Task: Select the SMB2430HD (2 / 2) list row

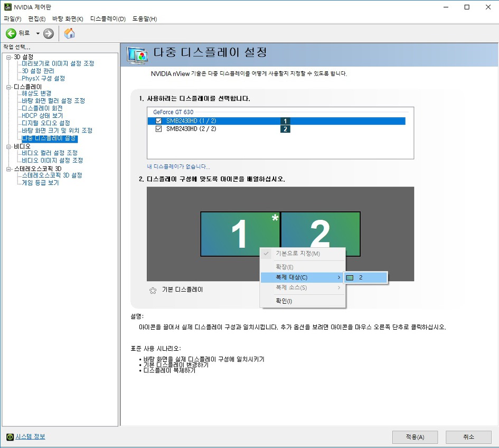Action: coord(277,129)
